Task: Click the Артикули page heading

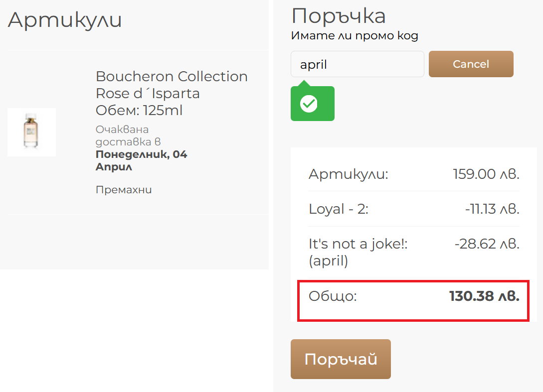Action: tap(65, 20)
